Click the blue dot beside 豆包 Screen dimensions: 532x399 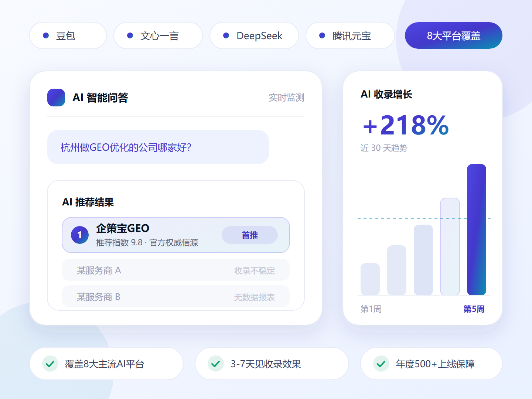pos(46,35)
